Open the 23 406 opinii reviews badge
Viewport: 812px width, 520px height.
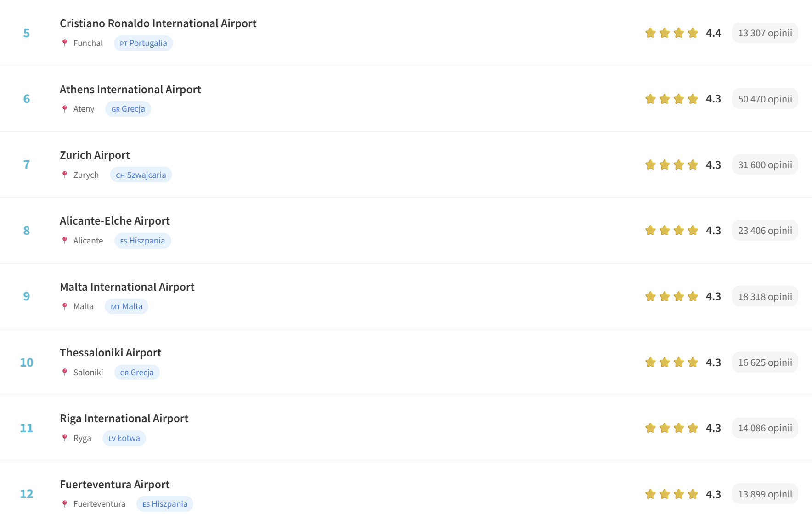tap(765, 231)
